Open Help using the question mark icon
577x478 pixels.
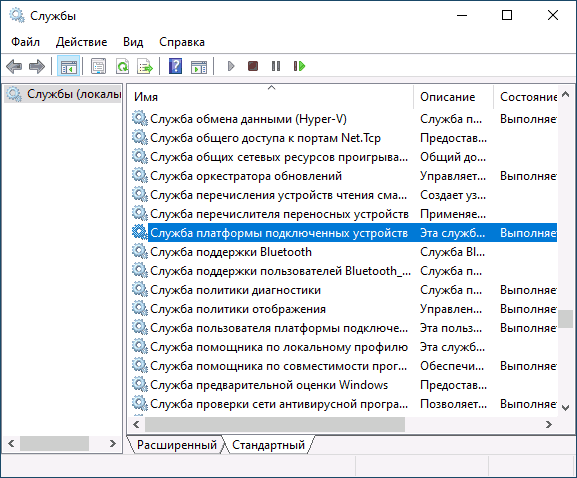[x=176, y=67]
